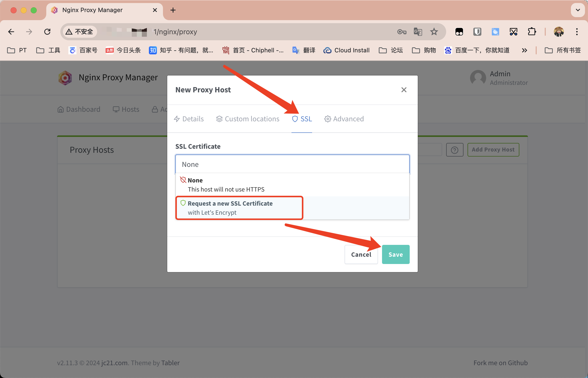The image size is (588, 378).
Task: Click the SSL Certificate selector field
Action: [x=292, y=164]
